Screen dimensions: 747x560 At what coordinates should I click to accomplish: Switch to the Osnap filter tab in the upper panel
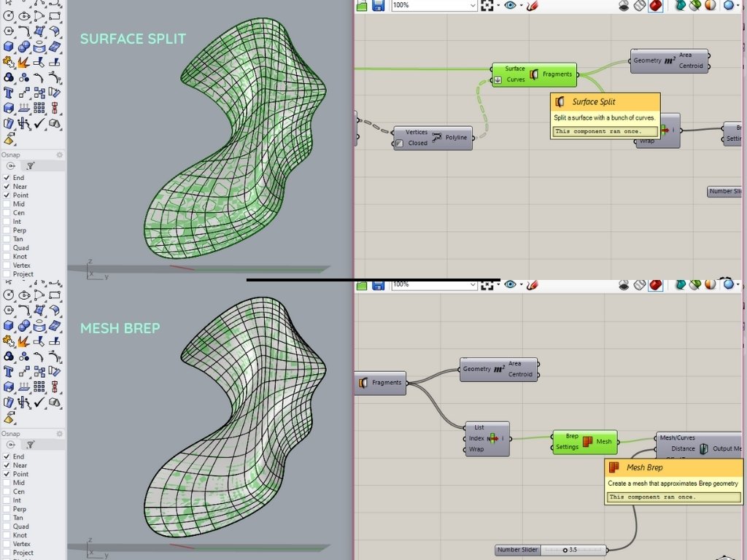point(31,166)
